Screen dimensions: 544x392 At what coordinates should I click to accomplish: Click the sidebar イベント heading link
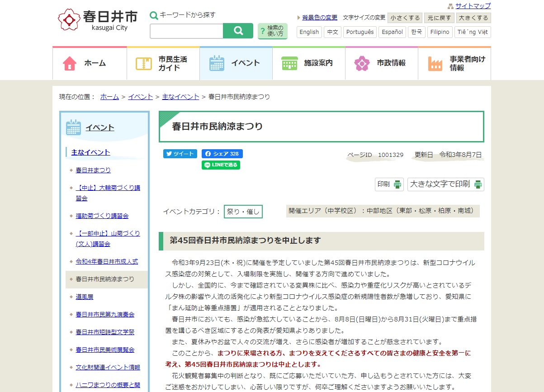tap(100, 128)
